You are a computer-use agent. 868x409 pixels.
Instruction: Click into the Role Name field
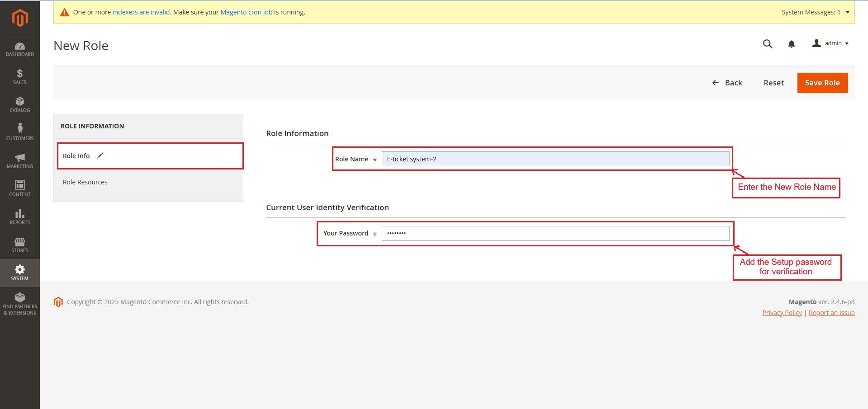[x=555, y=159]
